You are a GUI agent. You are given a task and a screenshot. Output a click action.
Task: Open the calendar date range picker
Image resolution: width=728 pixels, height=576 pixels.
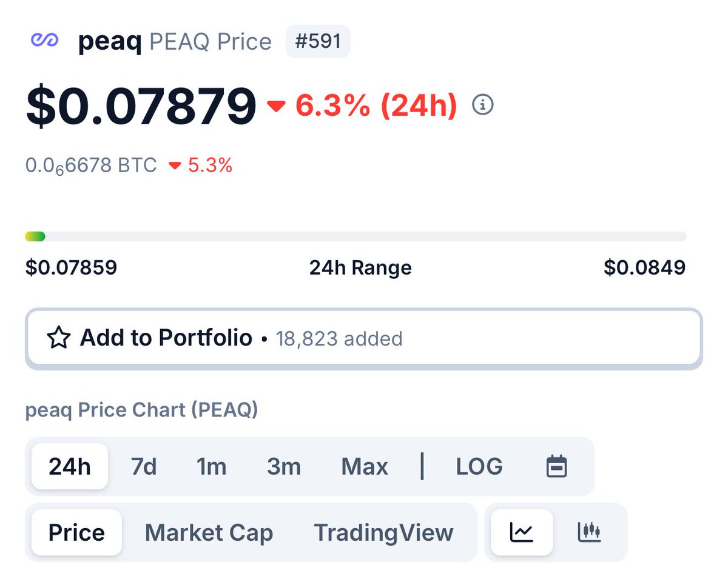557,466
